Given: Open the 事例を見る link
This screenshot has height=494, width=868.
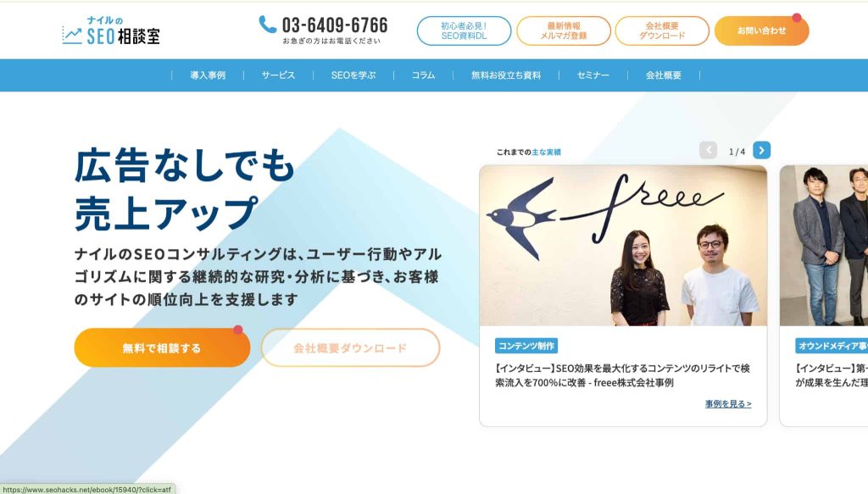Looking at the screenshot, I should point(728,404).
